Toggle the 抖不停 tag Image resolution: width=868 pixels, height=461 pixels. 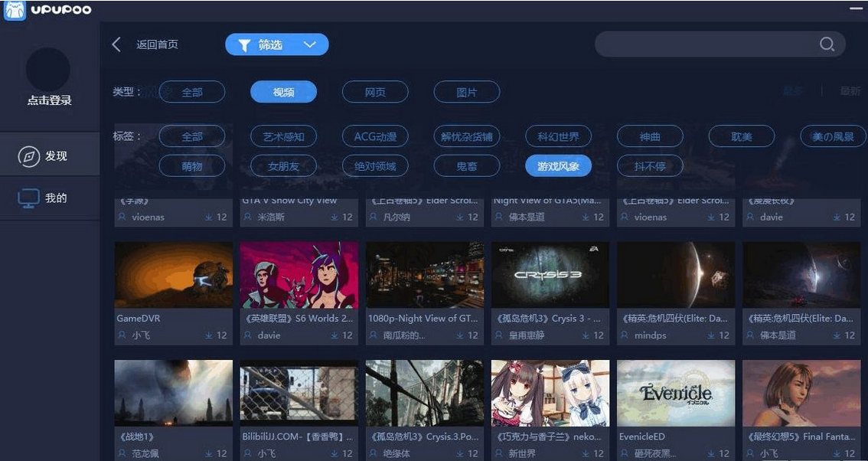click(650, 165)
